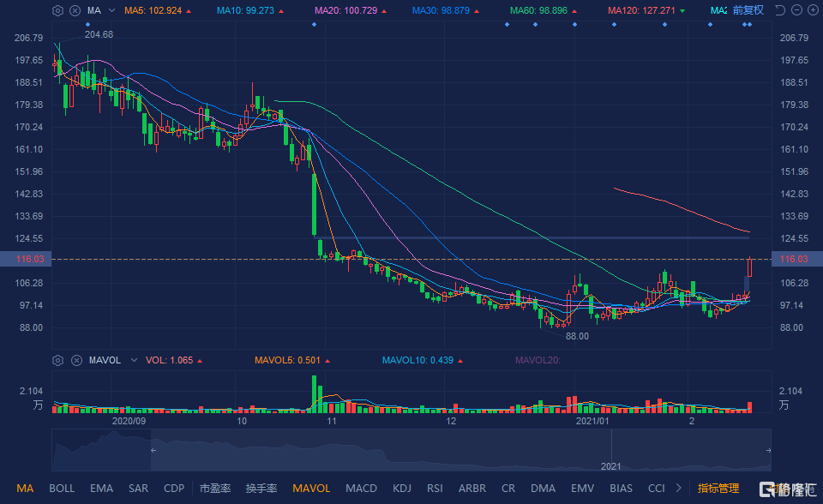Zoom in chart with plus icon

(x=813, y=11)
